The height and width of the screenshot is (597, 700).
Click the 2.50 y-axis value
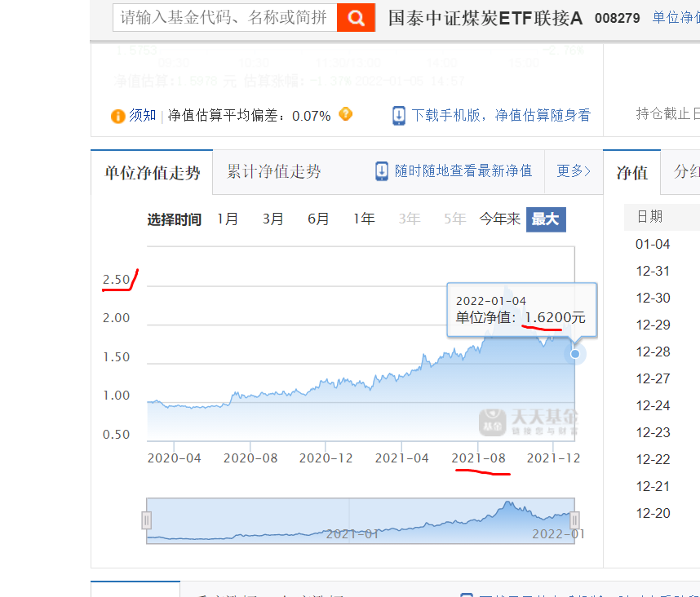point(116,279)
